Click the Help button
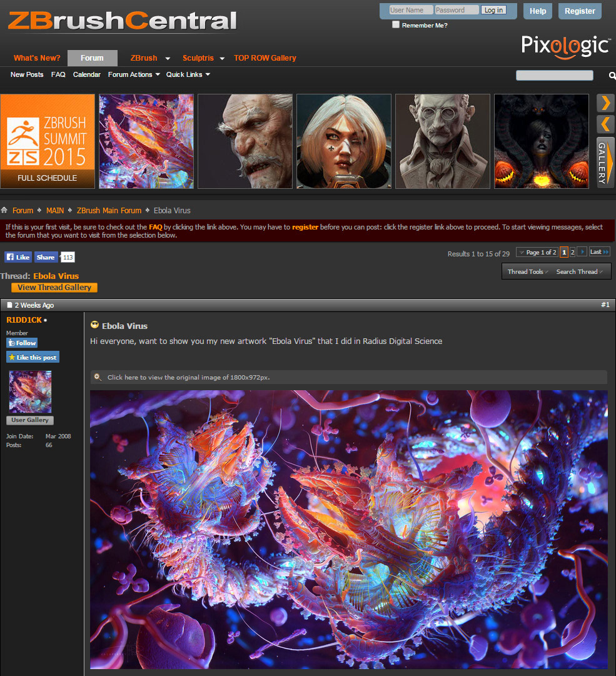 point(538,11)
